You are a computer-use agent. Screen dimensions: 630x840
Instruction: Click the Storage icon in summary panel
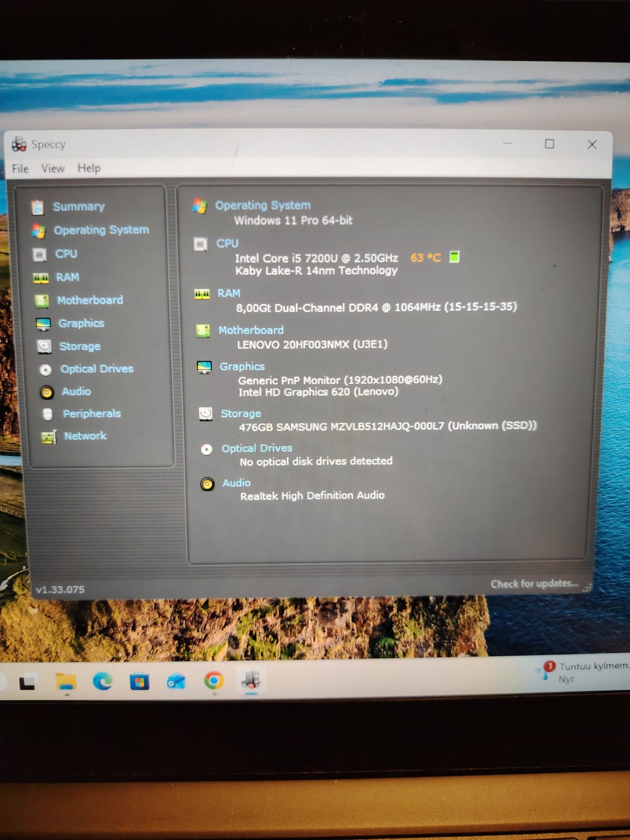tap(205, 413)
